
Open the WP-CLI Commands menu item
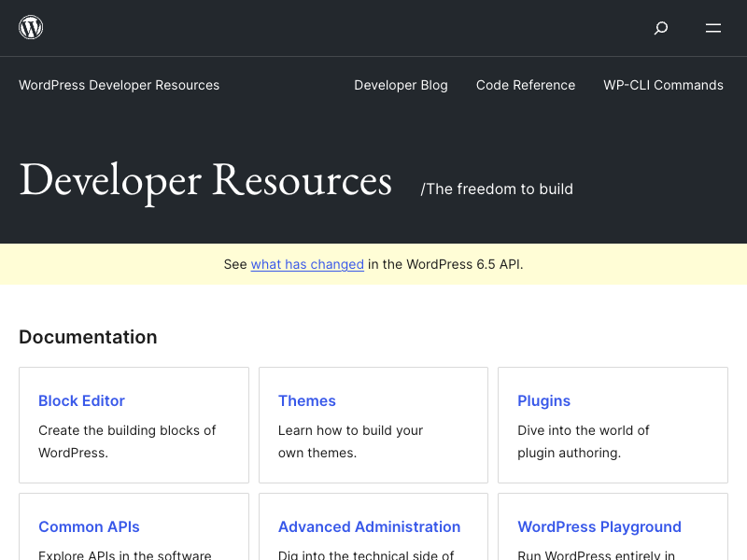click(663, 85)
